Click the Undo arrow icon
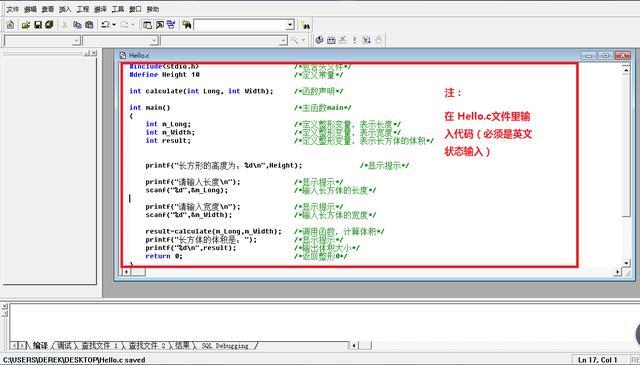 [105, 25]
